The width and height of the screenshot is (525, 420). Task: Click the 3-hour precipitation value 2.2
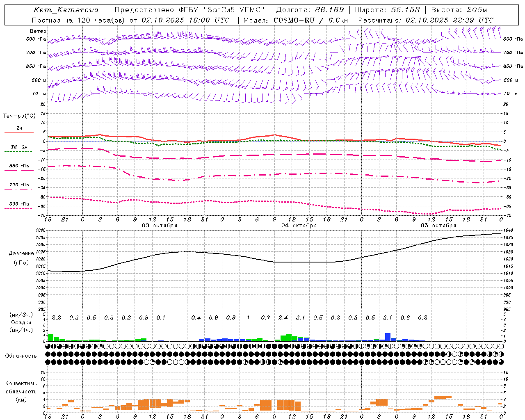tap(56, 318)
